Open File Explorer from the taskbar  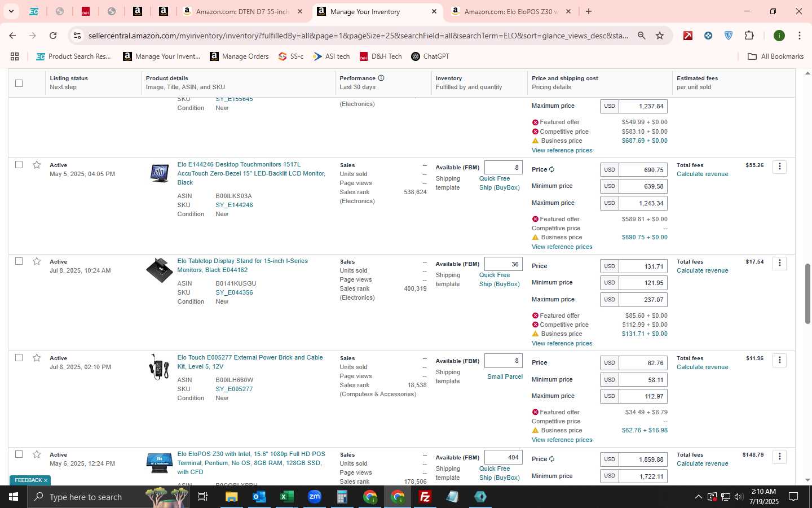point(232,497)
